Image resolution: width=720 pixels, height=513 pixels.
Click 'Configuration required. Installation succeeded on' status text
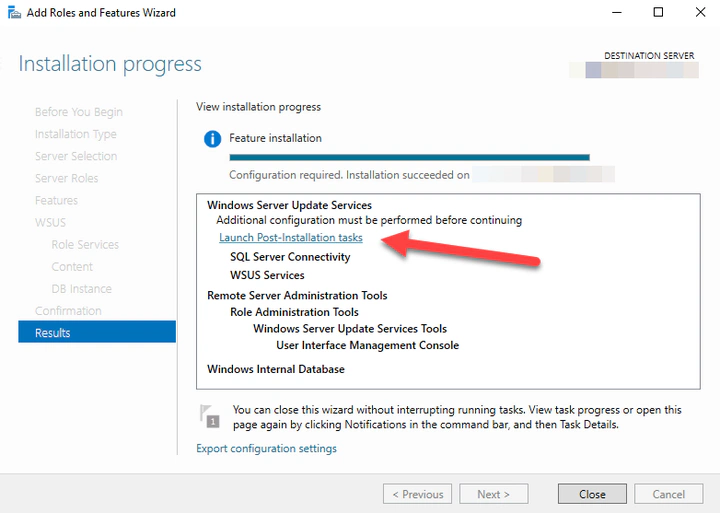point(349,175)
